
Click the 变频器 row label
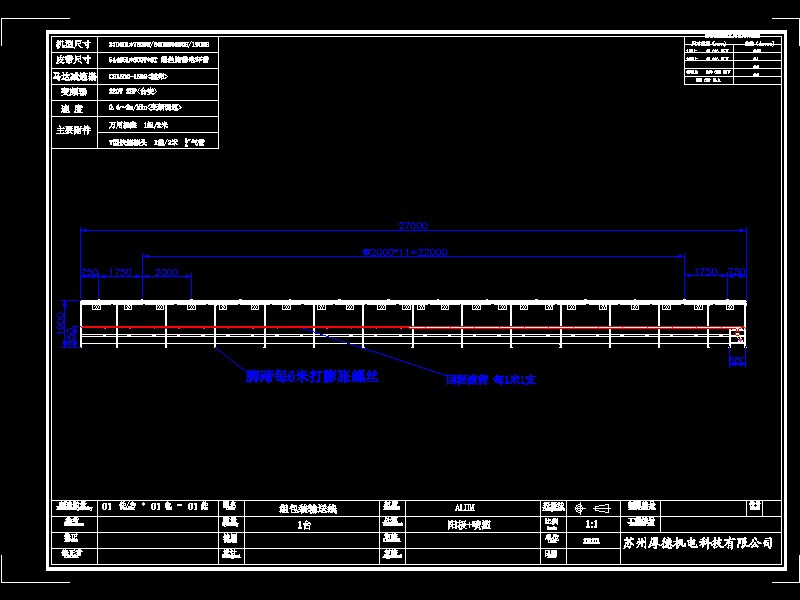point(74,92)
